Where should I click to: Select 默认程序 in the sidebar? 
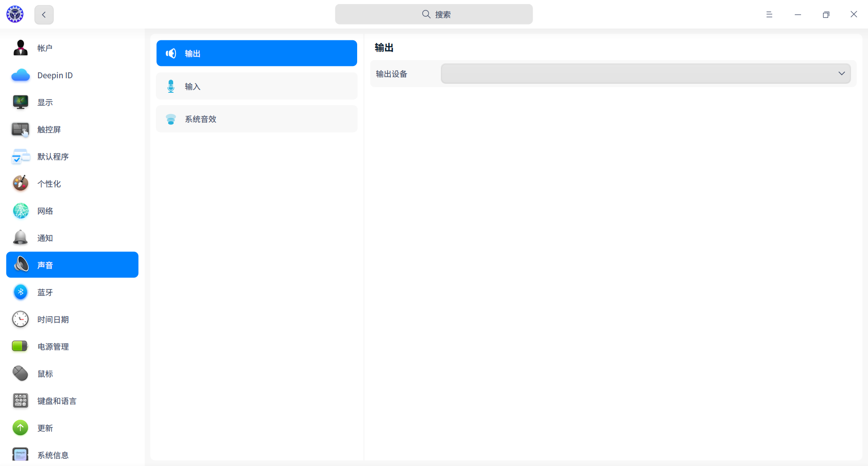click(x=72, y=157)
